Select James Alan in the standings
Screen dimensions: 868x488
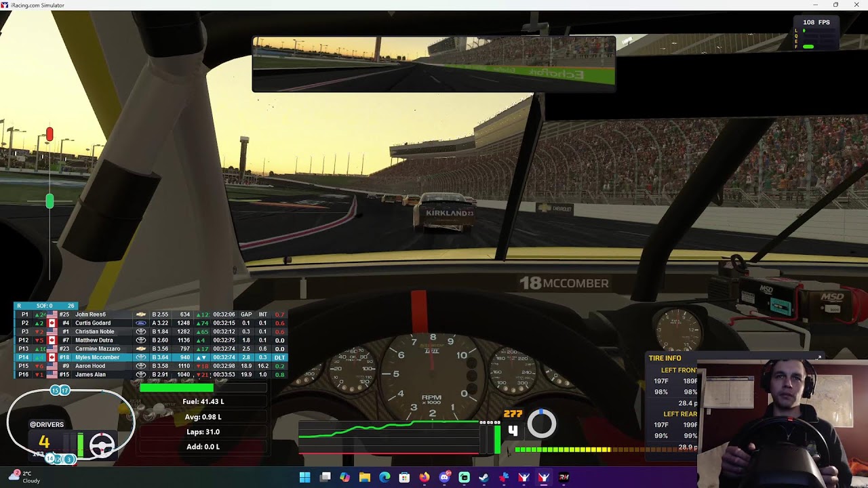[151, 374]
